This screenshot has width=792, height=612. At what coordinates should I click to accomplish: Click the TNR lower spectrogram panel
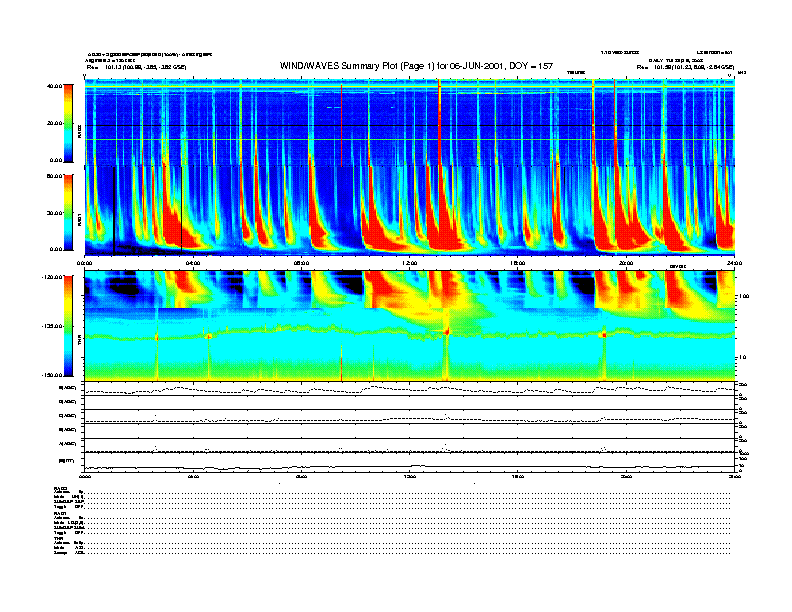pyautogui.click(x=409, y=325)
